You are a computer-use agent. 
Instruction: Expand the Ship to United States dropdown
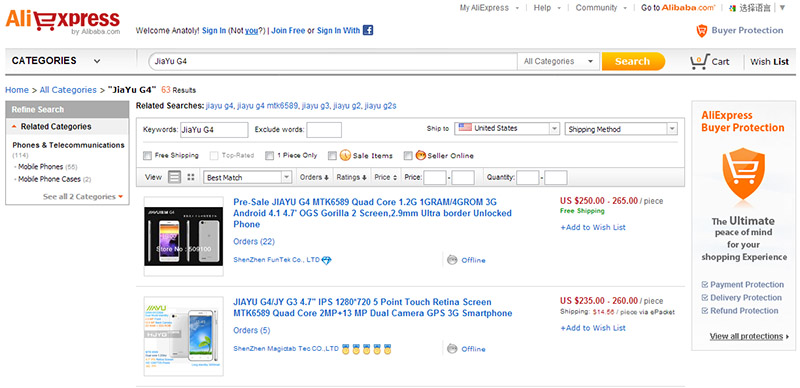coord(507,129)
